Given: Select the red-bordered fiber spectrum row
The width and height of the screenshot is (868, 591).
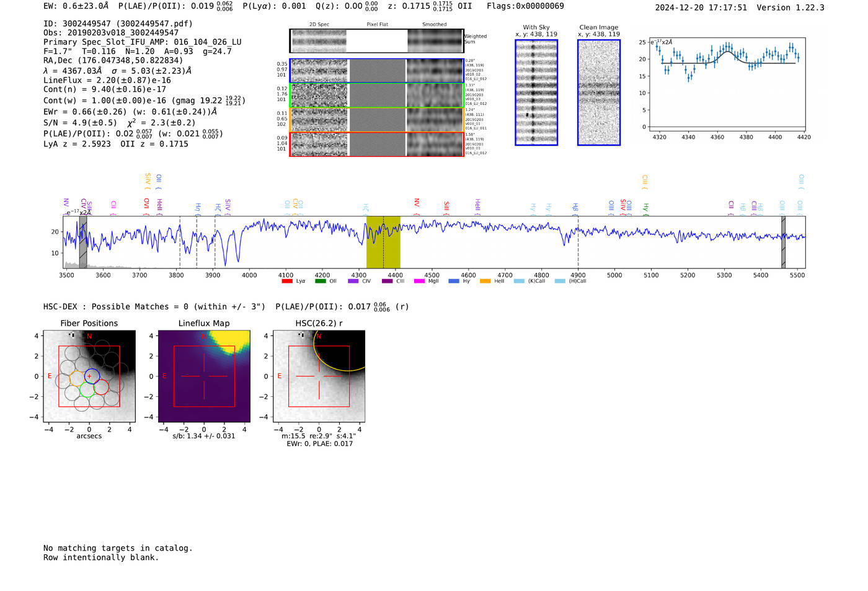Looking at the screenshot, I should pos(376,144).
